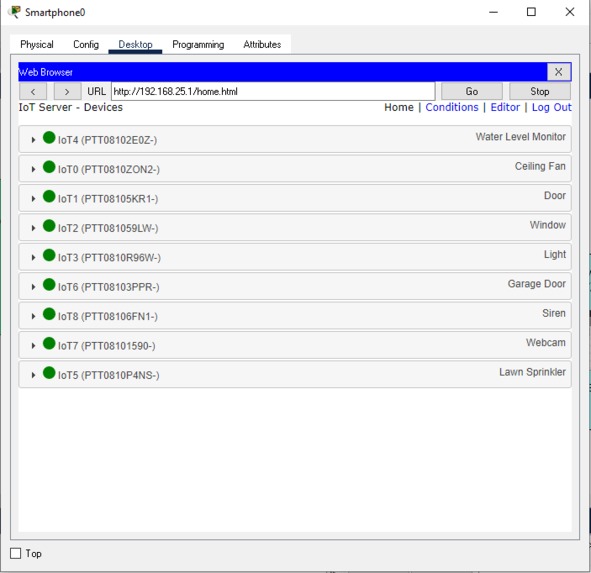Switch to the Config tab
This screenshot has width=591, height=573.
coord(86,44)
